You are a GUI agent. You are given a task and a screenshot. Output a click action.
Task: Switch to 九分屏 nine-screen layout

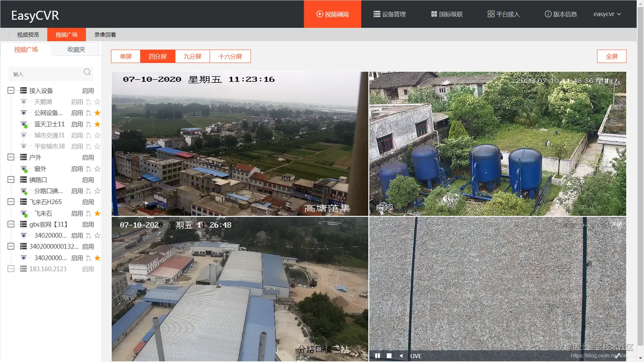pyautogui.click(x=192, y=56)
